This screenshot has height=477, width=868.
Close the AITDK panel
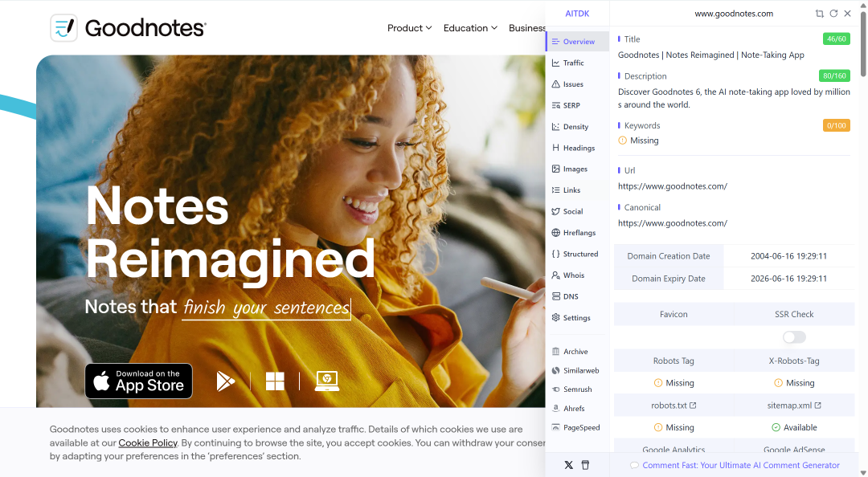(x=848, y=14)
